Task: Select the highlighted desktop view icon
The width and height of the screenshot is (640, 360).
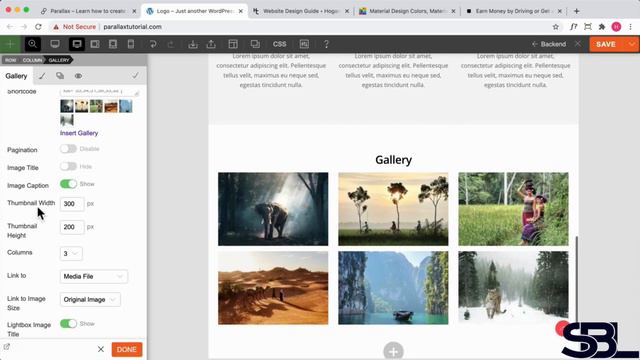Action: (x=77, y=44)
